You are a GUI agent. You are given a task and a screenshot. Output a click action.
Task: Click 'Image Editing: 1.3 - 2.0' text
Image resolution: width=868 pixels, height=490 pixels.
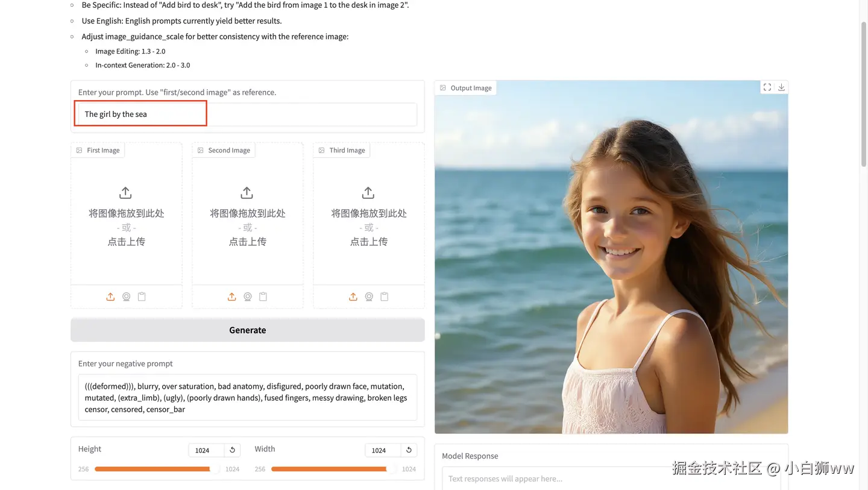click(130, 51)
